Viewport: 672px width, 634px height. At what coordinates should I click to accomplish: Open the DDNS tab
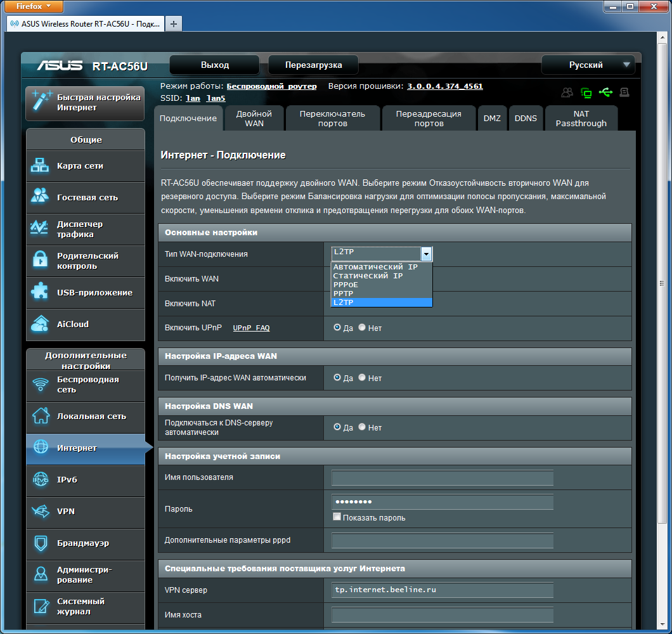click(526, 119)
